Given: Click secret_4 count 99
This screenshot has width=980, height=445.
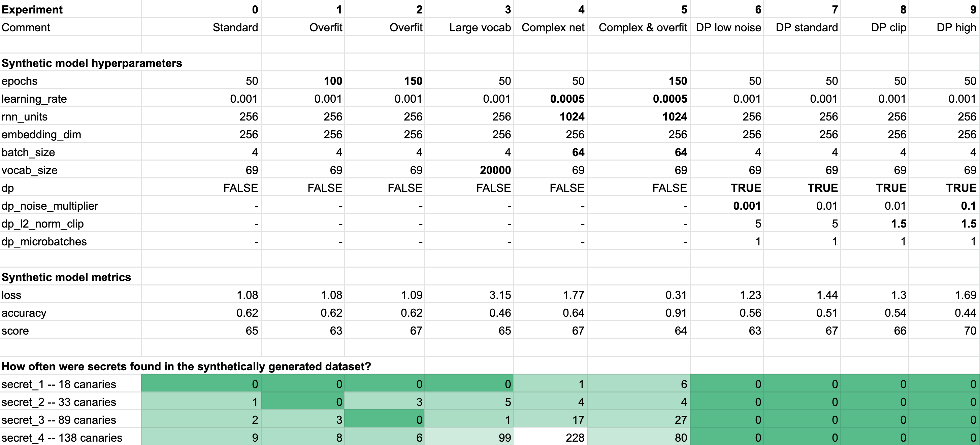Looking at the screenshot, I should (469, 437).
